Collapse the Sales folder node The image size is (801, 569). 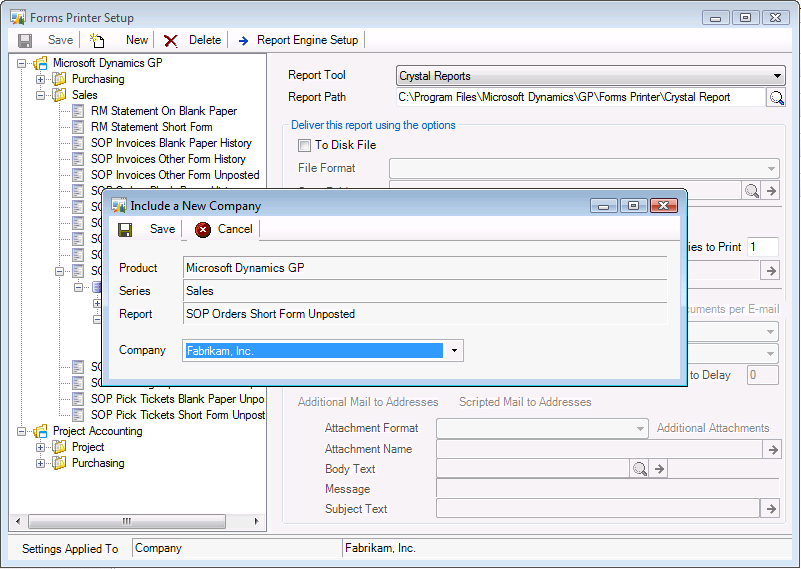tap(41, 95)
